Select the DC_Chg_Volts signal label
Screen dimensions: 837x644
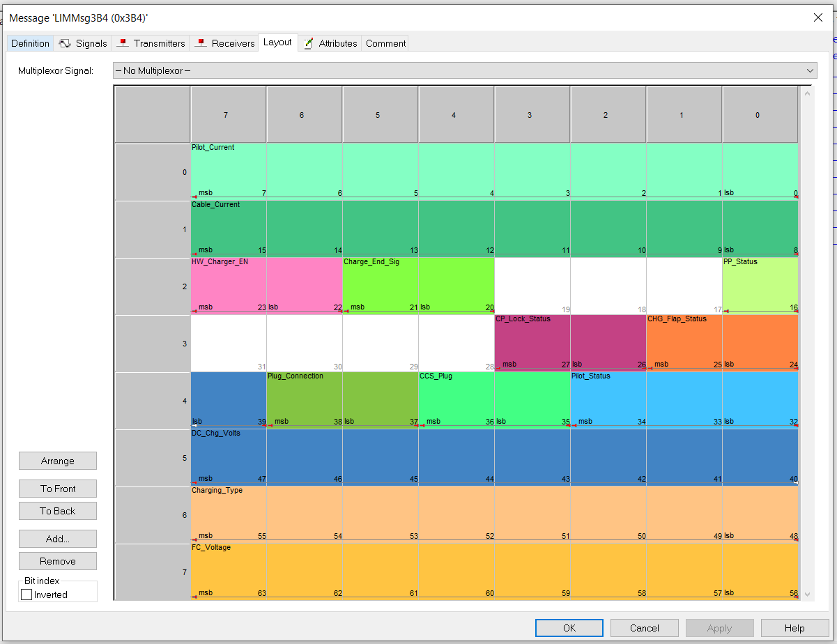pos(215,434)
